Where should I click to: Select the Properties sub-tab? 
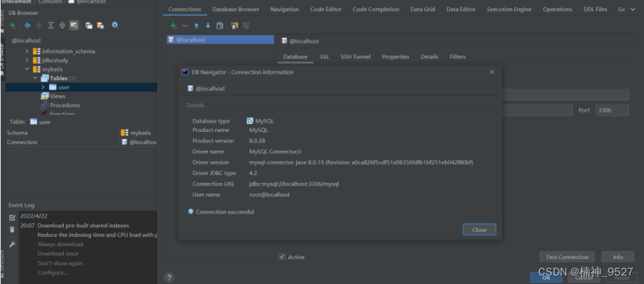pos(395,57)
